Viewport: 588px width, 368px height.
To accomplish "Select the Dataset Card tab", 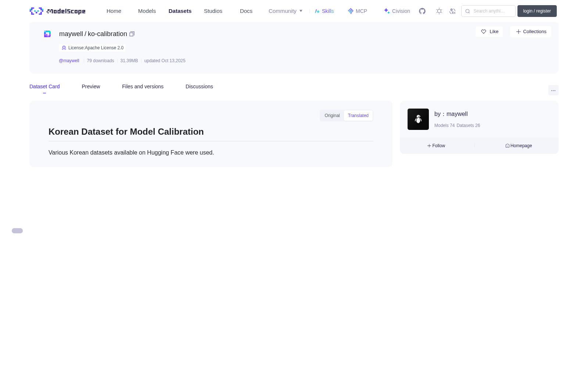I will (44, 86).
